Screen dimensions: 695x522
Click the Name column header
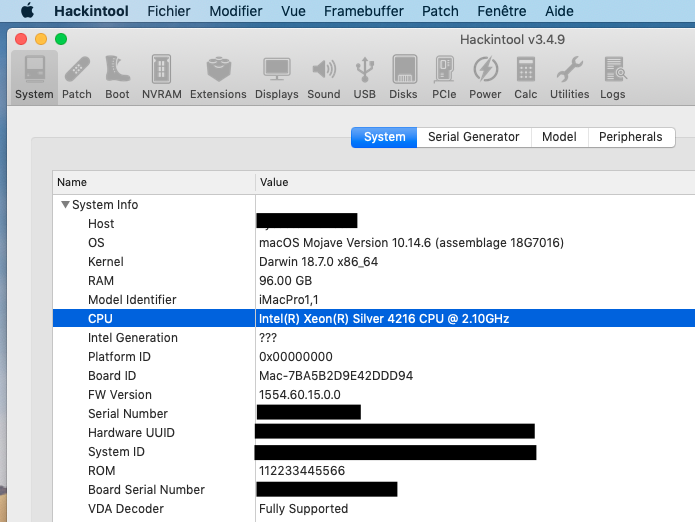(154, 182)
